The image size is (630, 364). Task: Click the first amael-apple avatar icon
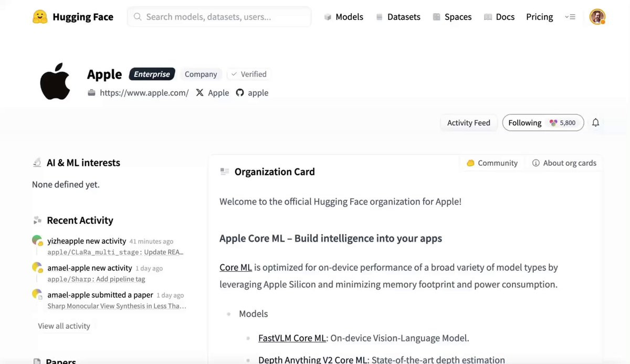coord(37,267)
